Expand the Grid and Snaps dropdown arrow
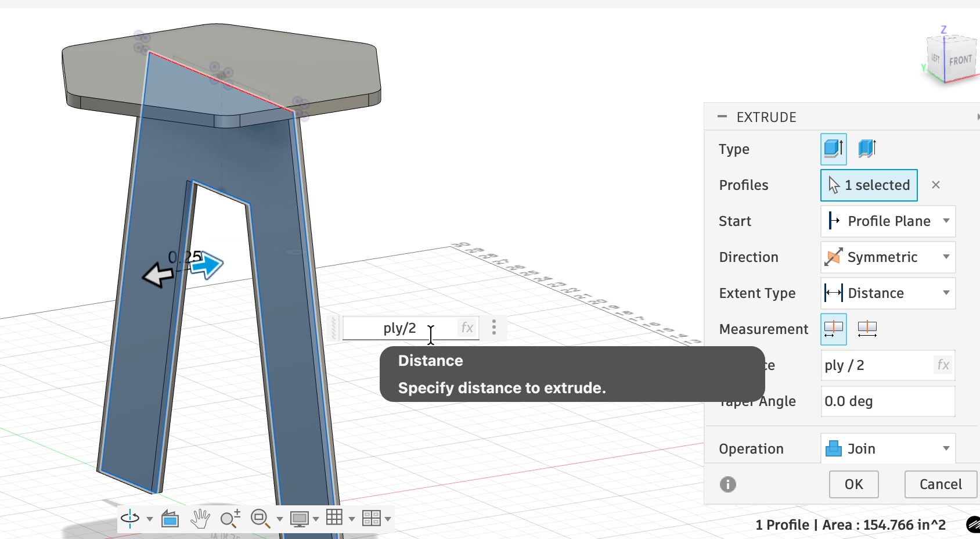This screenshot has height=539, width=980. pos(352,519)
